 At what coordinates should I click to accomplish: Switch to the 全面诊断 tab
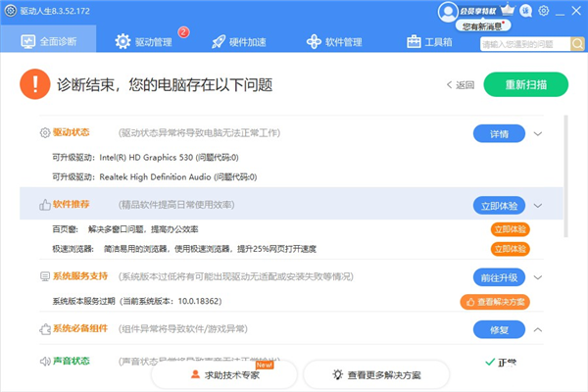pos(48,39)
